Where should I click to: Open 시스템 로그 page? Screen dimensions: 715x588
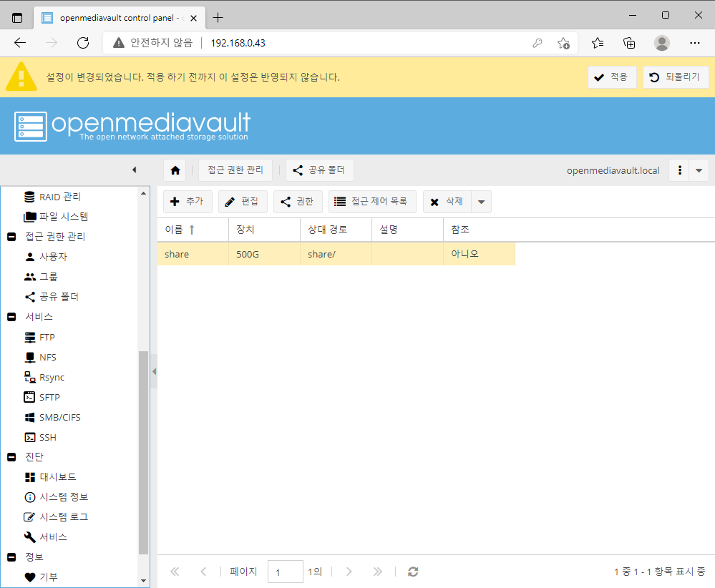tap(56, 517)
